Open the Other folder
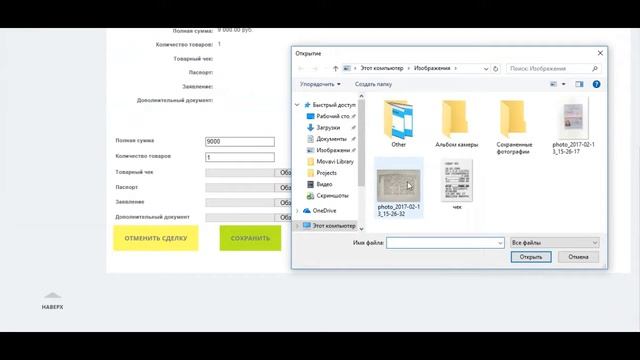640x360 pixels. [398, 124]
